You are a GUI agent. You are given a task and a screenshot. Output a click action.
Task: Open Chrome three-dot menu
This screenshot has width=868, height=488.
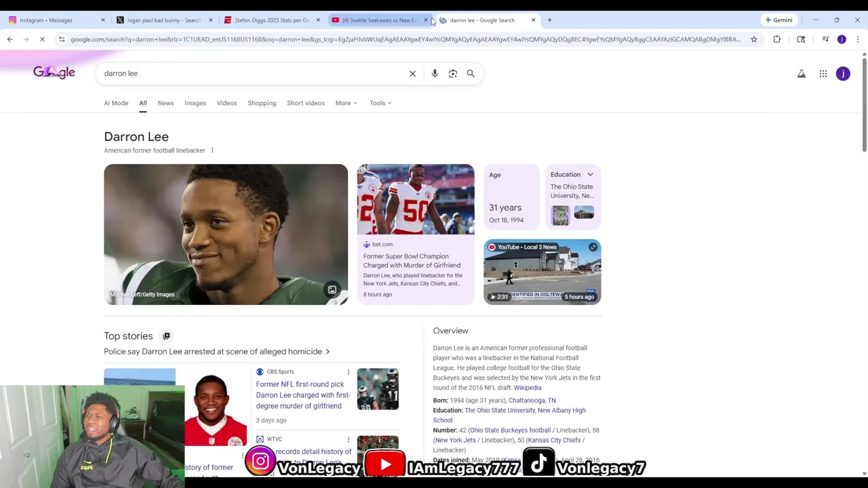pyautogui.click(x=858, y=39)
